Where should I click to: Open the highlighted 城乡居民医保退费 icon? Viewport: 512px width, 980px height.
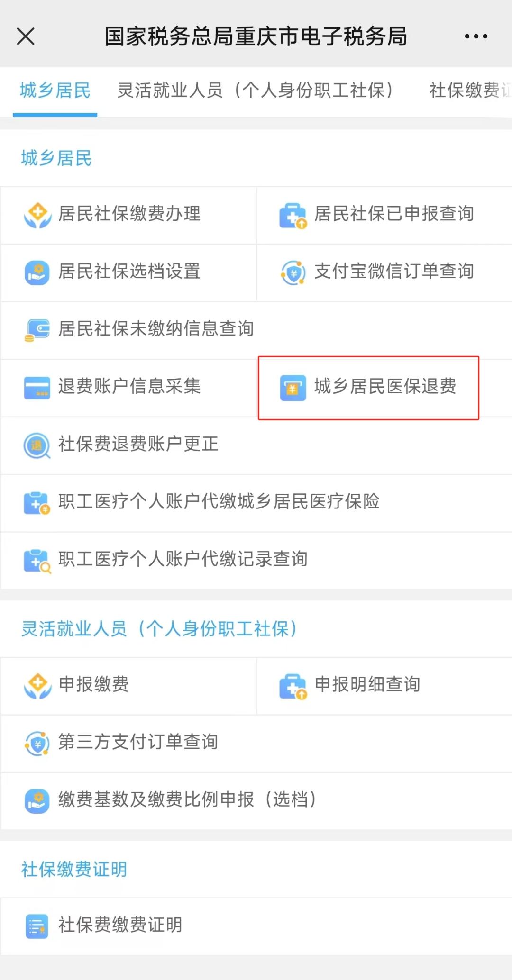293,388
